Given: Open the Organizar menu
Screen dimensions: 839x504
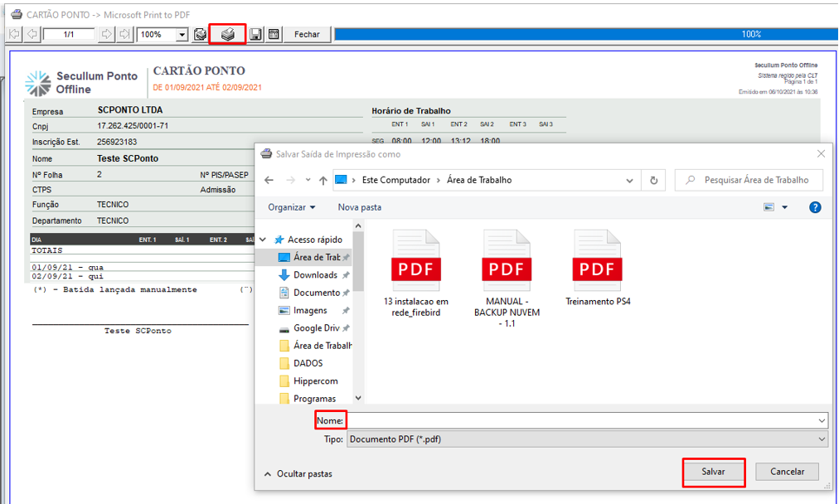Looking at the screenshot, I should click(x=292, y=207).
